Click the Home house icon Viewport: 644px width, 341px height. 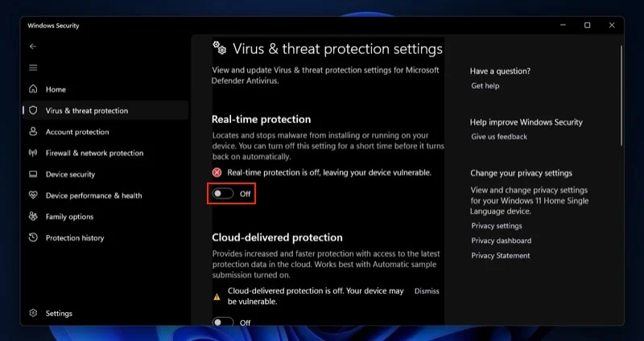pos(33,89)
